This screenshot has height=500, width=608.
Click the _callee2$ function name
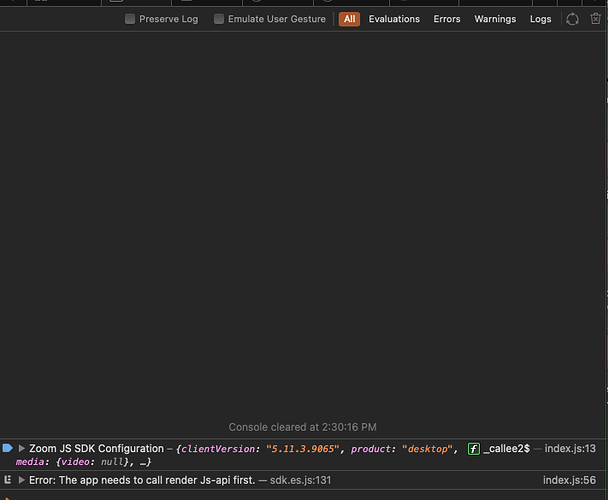point(506,448)
